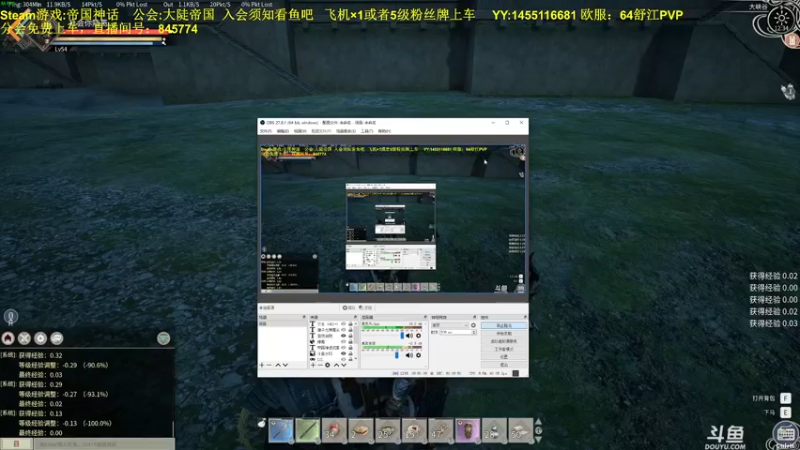
Task: Select the staff weapon in green hotbar slot
Action: (308, 430)
